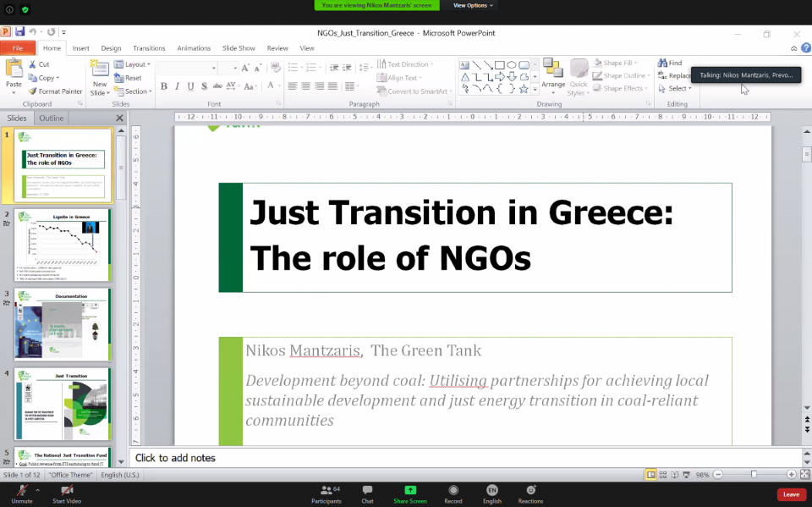Switch to the Outline pane tab

tap(51, 118)
